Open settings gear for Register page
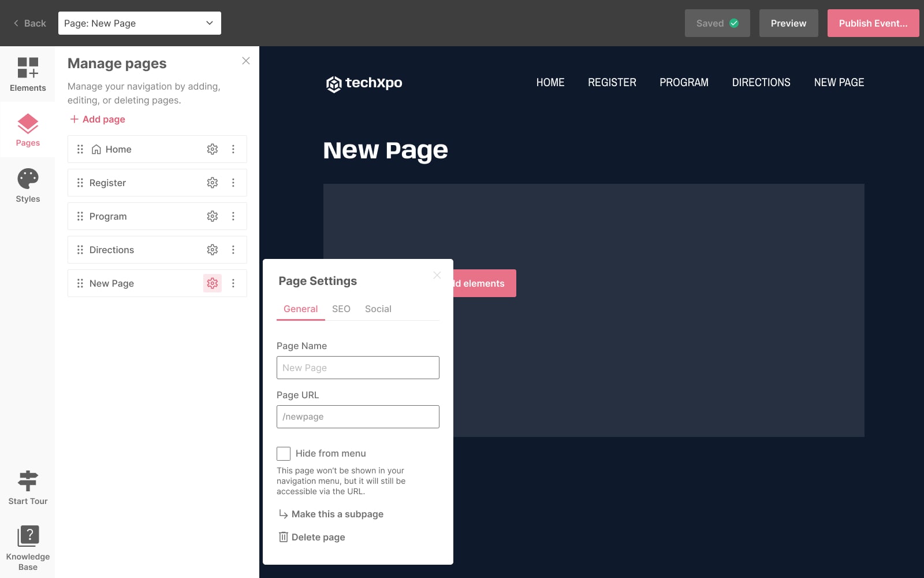Screen dimensions: 924x578 pyautogui.click(x=213, y=183)
